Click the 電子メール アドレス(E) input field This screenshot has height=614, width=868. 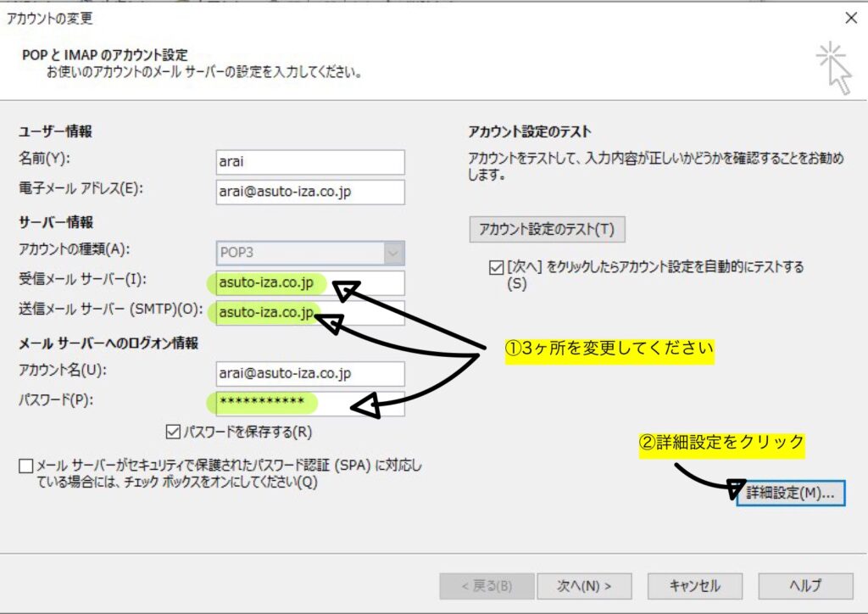pos(310,193)
